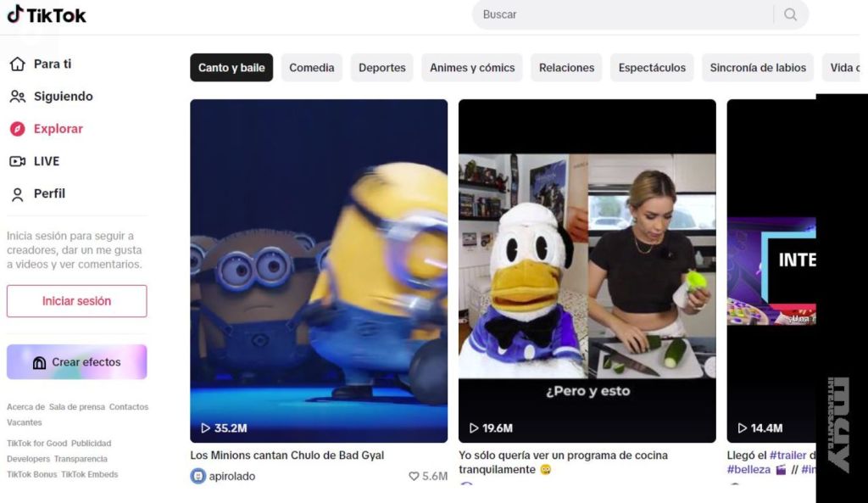Viewport: 868px width, 503px height.
Task: Open the Explorar compass icon
Action: pos(18,129)
